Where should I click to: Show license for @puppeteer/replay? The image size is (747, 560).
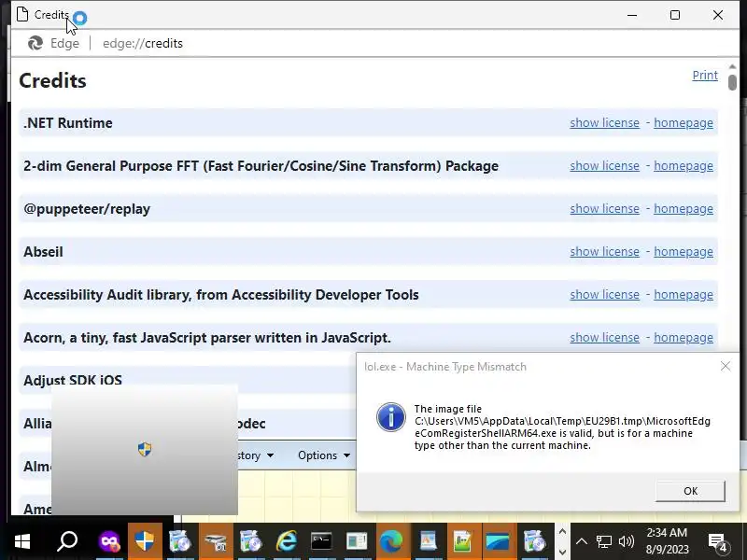[604, 208]
